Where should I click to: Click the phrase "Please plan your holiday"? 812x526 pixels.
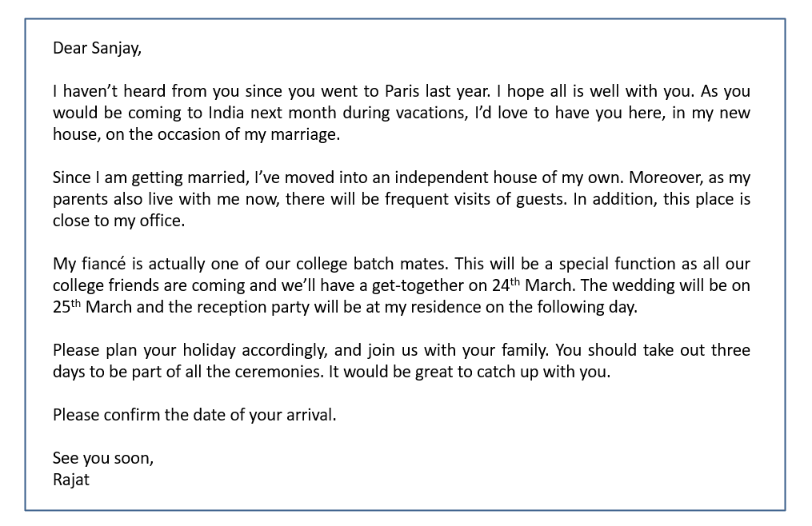pos(145,351)
